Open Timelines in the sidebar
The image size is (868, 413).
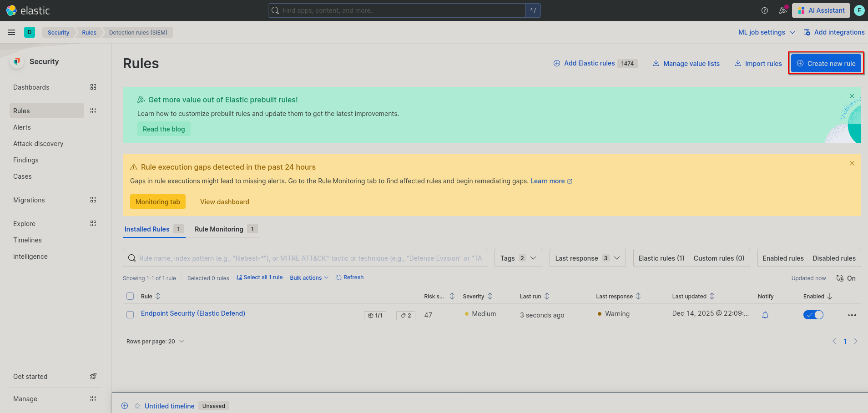coord(27,240)
